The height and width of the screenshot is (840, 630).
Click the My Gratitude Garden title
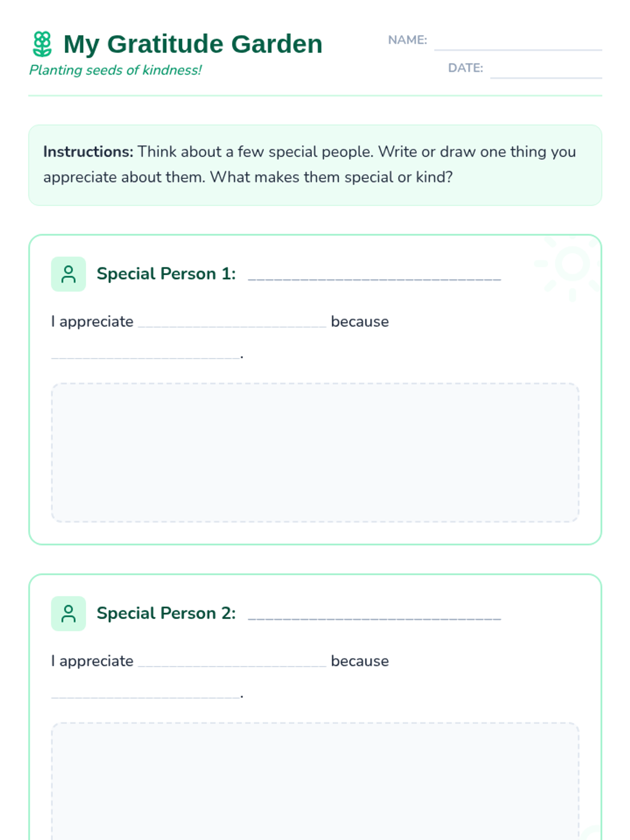(193, 44)
